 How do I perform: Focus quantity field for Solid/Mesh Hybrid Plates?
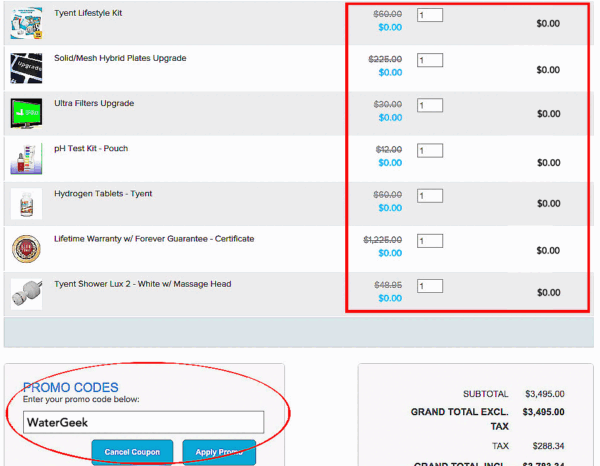point(430,60)
